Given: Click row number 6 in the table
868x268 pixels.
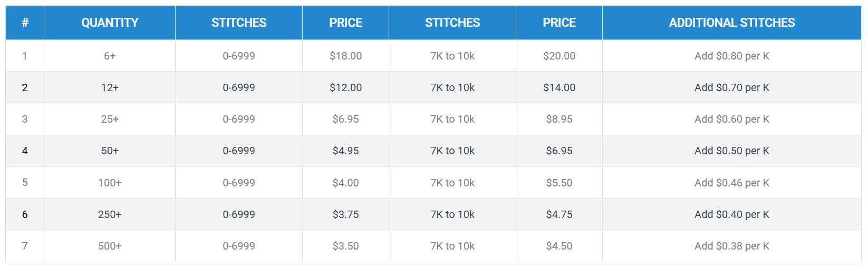Looking at the screenshot, I should 25,214.
